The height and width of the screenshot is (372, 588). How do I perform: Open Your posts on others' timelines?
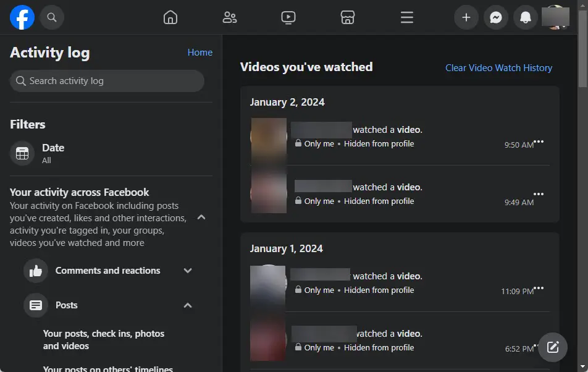(107, 369)
